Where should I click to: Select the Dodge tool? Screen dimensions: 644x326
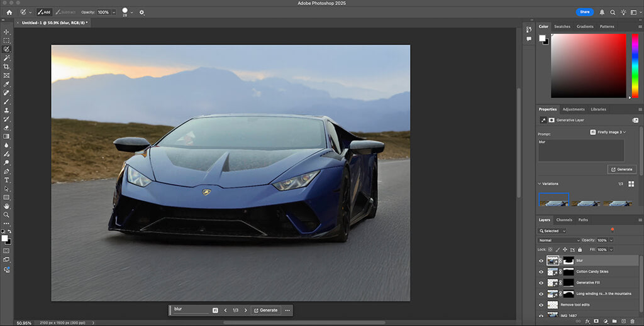6,163
